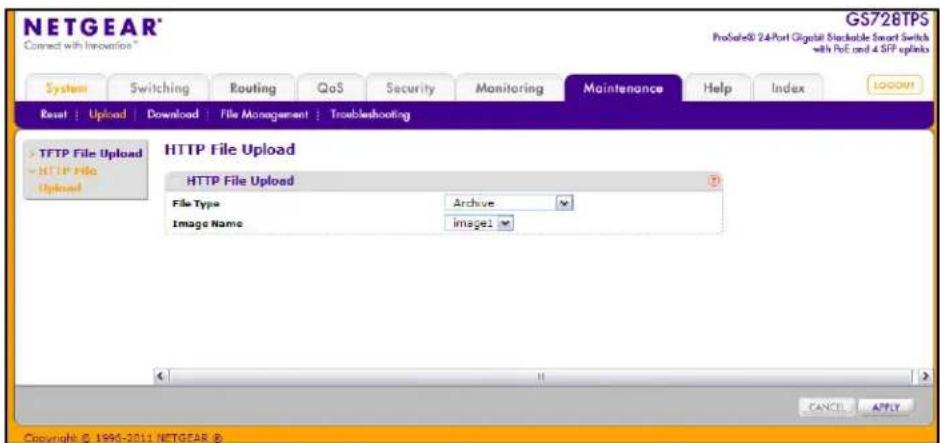Open the File Management submenu
The image size is (940, 443).
point(264,114)
